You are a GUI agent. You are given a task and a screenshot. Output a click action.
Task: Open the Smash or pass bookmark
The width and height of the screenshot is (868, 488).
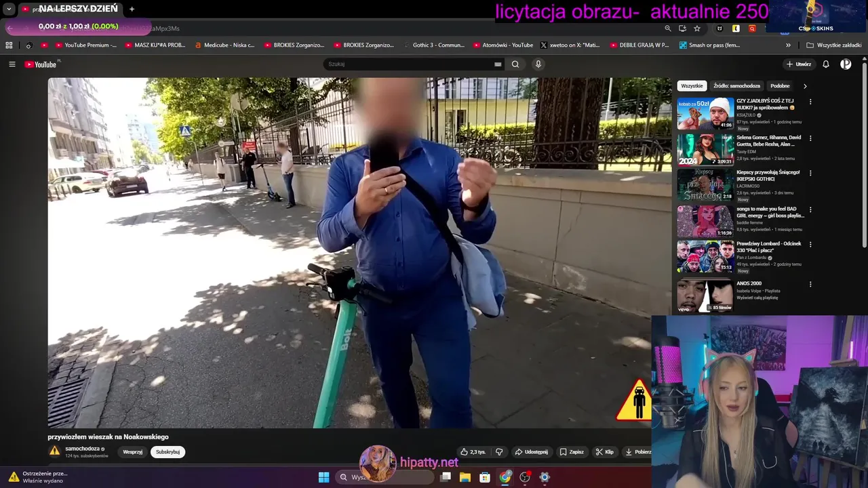(709, 45)
